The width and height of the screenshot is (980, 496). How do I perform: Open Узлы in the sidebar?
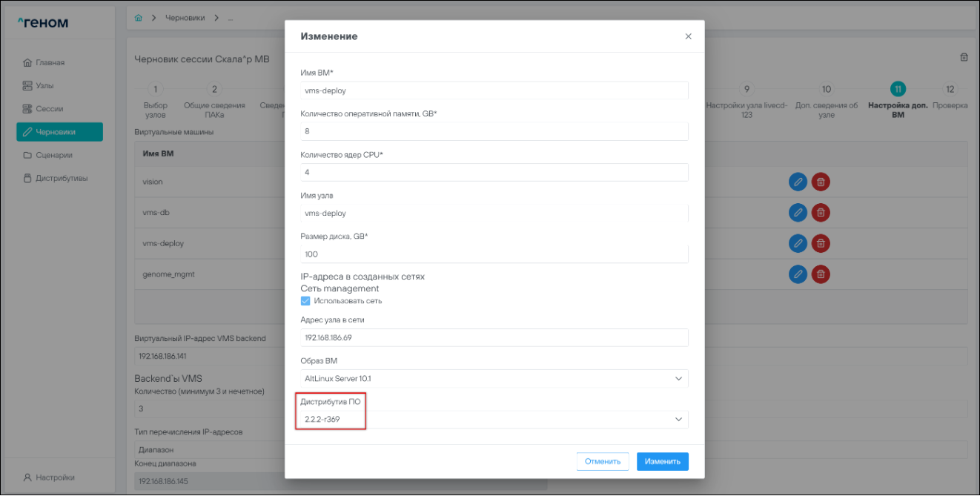point(44,85)
